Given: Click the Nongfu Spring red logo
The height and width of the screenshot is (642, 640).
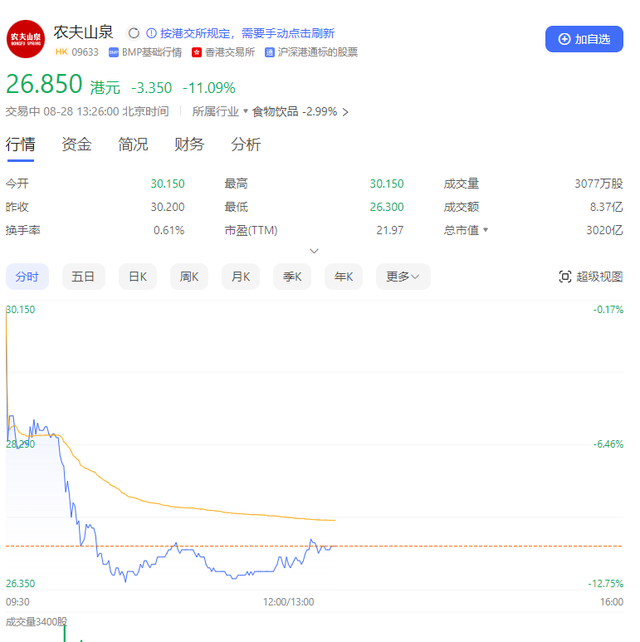Looking at the screenshot, I should pos(25,39).
